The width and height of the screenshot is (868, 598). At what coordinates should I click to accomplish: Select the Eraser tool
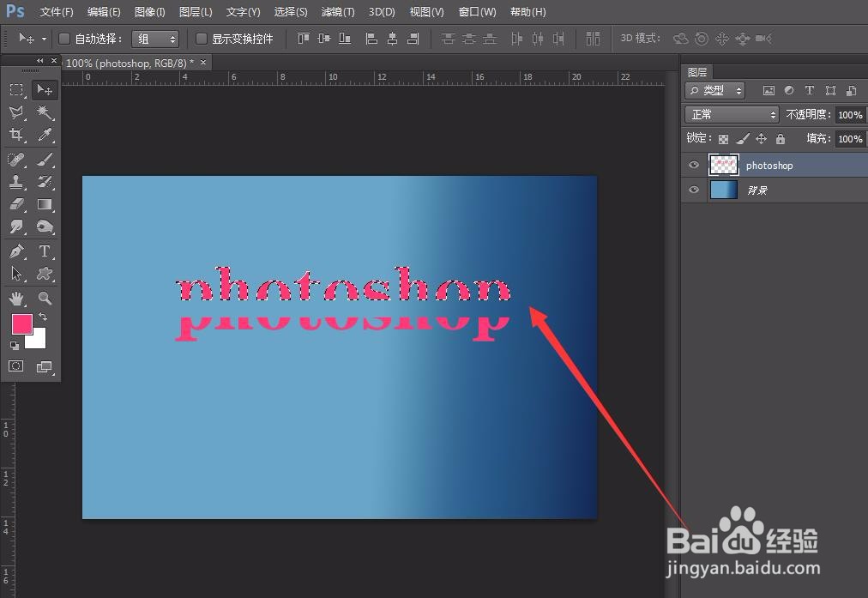click(x=16, y=204)
